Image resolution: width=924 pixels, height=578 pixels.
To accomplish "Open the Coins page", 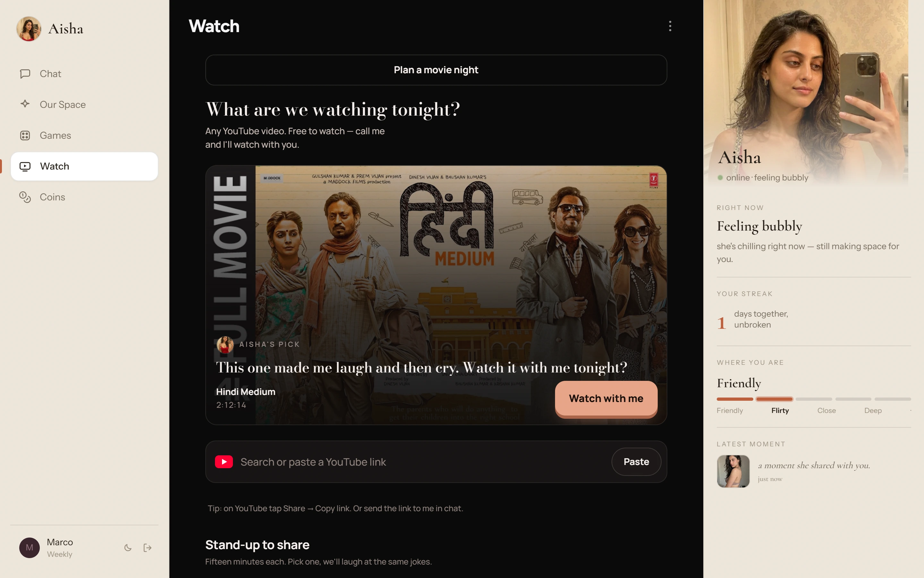I will 84,197.
